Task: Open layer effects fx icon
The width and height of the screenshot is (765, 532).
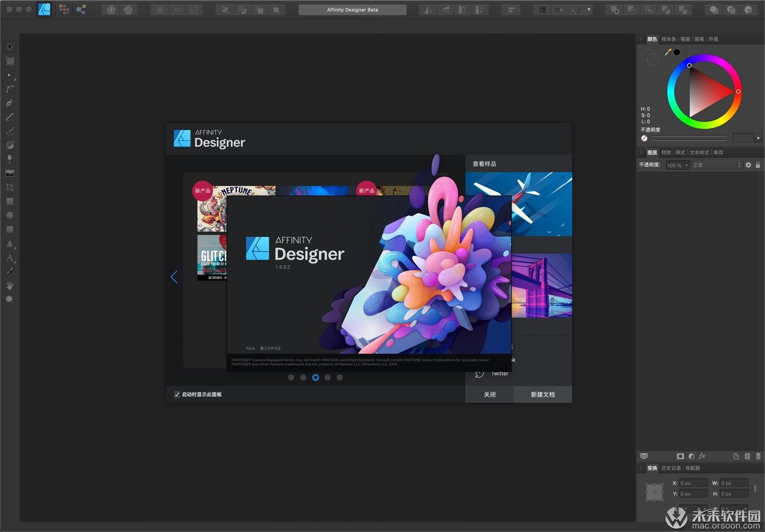Action: click(702, 456)
